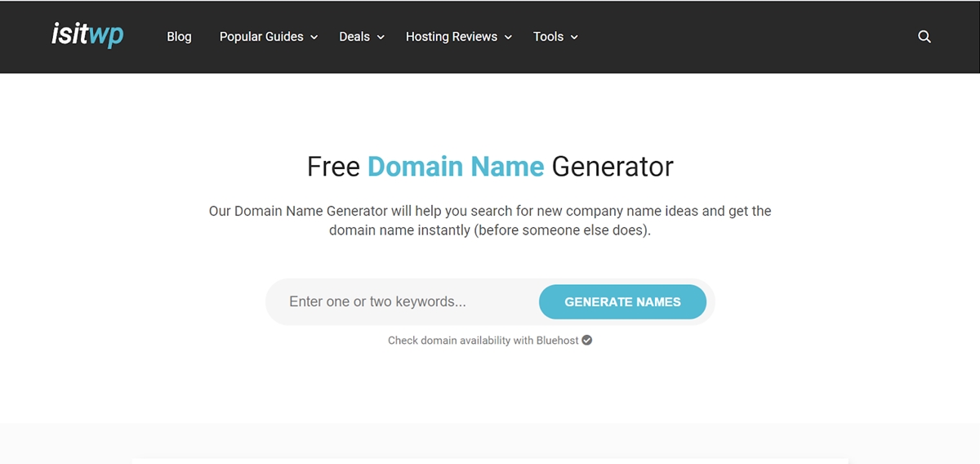Click the word "Generator" in the heading
The height and width of the screenshot is (464, 980).
click(612, 167)
